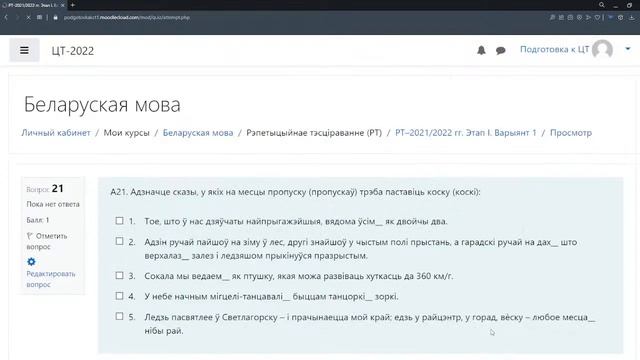Click the А21 question prompt text
Image resolution: width=640 pixels, height=360 pixels.
295,192
